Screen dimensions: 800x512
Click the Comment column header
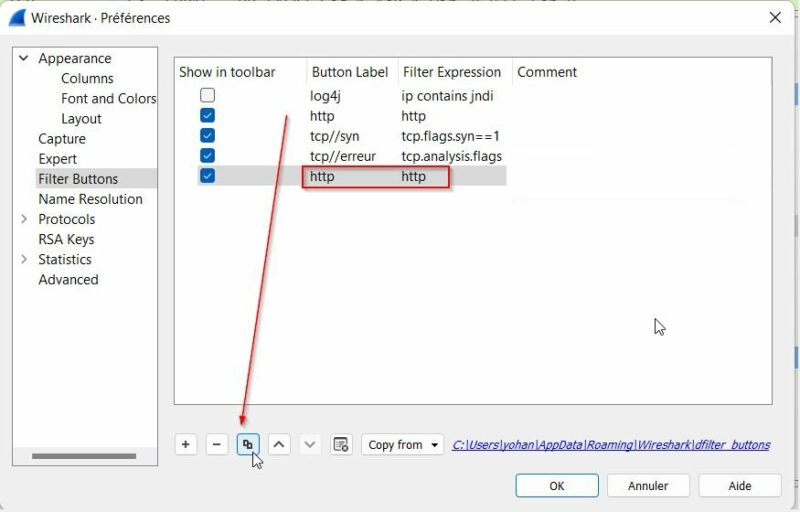click(x=547, y=72)
